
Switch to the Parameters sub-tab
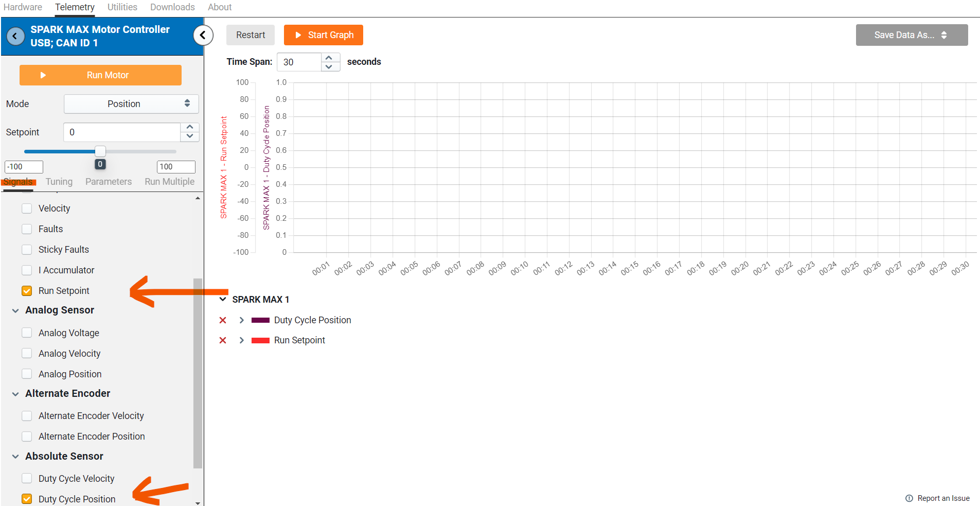pos(109,182)
